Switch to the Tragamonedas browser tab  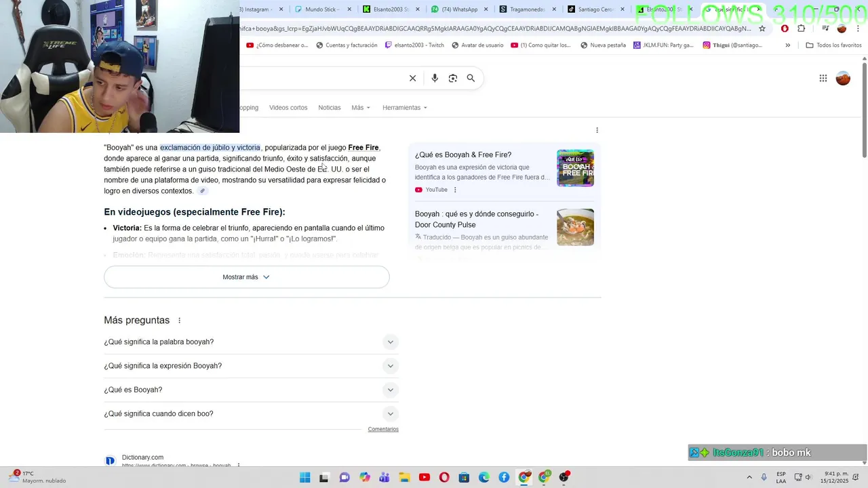(527, 9)
